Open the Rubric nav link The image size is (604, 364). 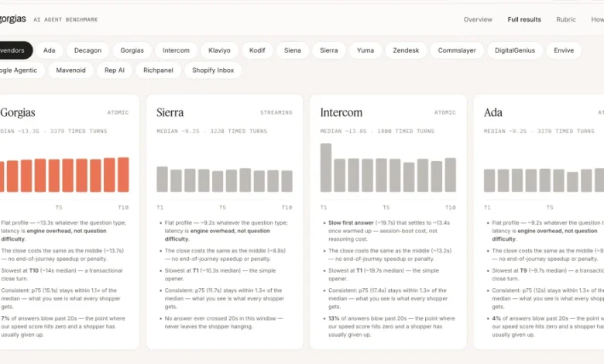pyautogui.click(x=565, y=19)
